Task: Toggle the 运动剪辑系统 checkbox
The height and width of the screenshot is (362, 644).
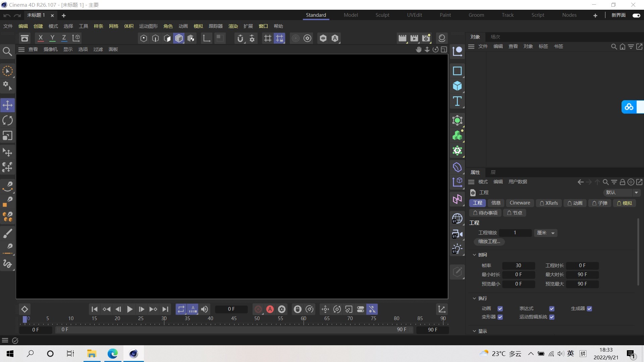Action: [552, 317]
